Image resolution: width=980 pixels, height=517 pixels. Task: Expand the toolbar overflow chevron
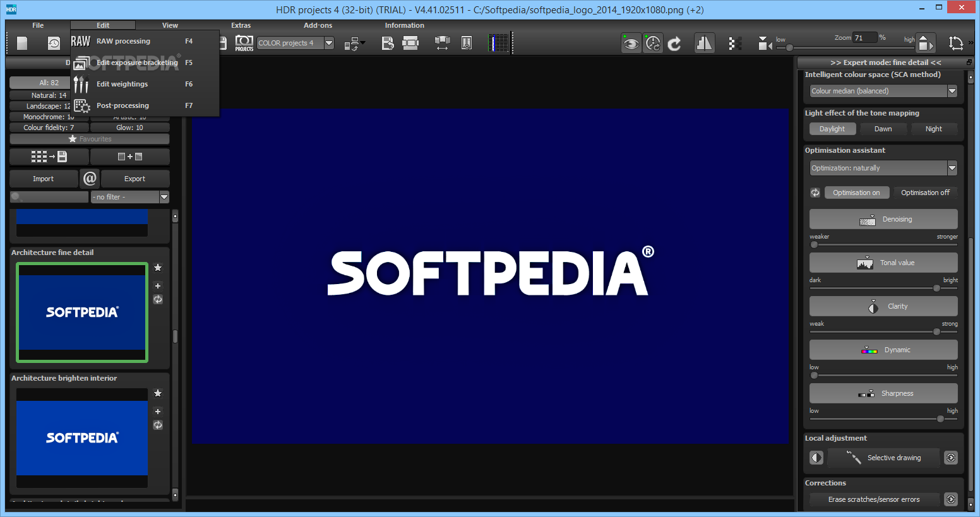(971, 43)
